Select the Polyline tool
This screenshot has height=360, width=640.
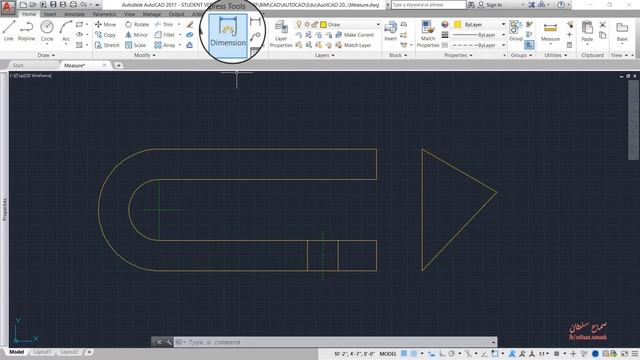tap(27, 31)
